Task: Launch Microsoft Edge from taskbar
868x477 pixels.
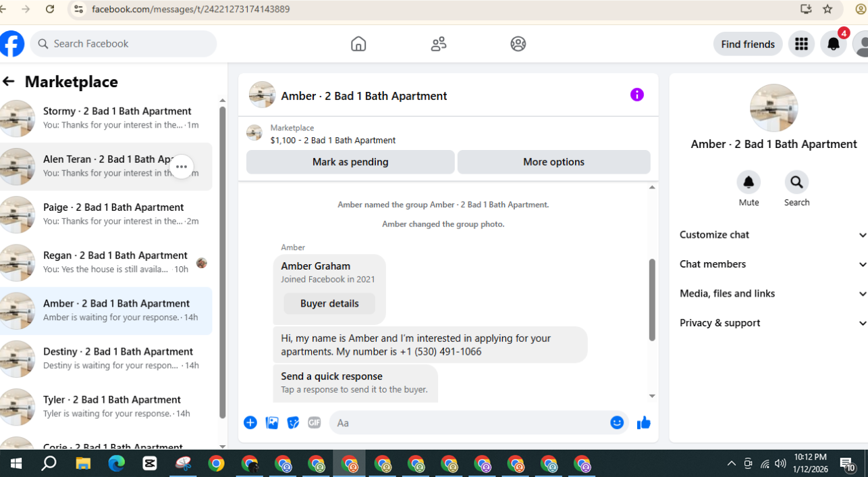Action: (x=116, y=463)
